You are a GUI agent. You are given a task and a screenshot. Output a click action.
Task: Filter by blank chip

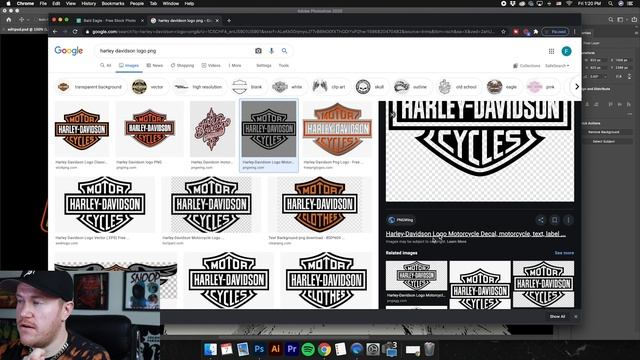coord(248,87)
